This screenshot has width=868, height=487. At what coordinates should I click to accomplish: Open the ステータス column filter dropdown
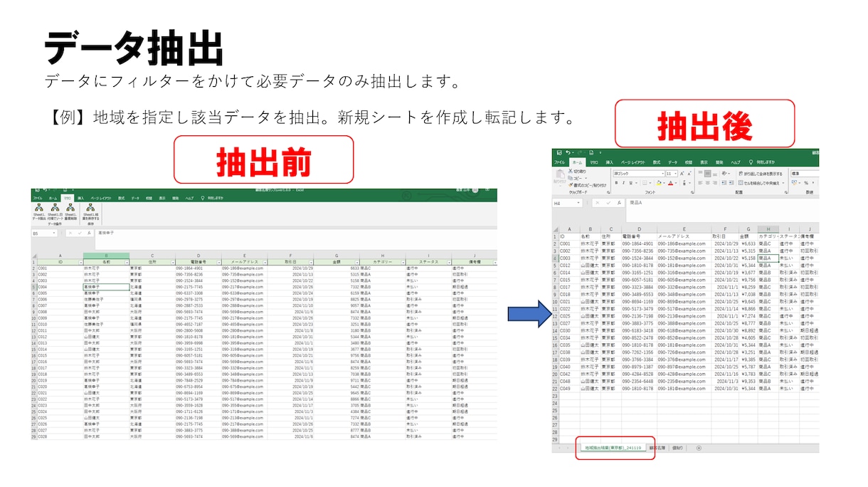[x=449, y=262]
